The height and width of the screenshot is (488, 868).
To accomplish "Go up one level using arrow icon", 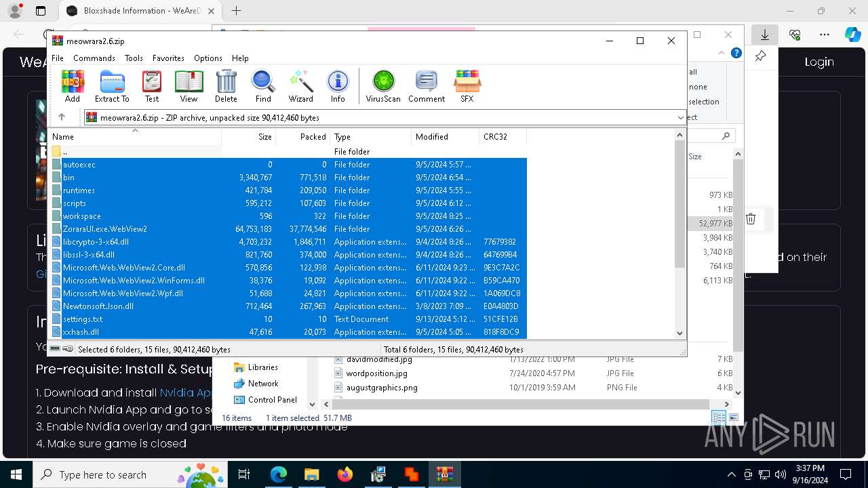I will click(62, 117).
